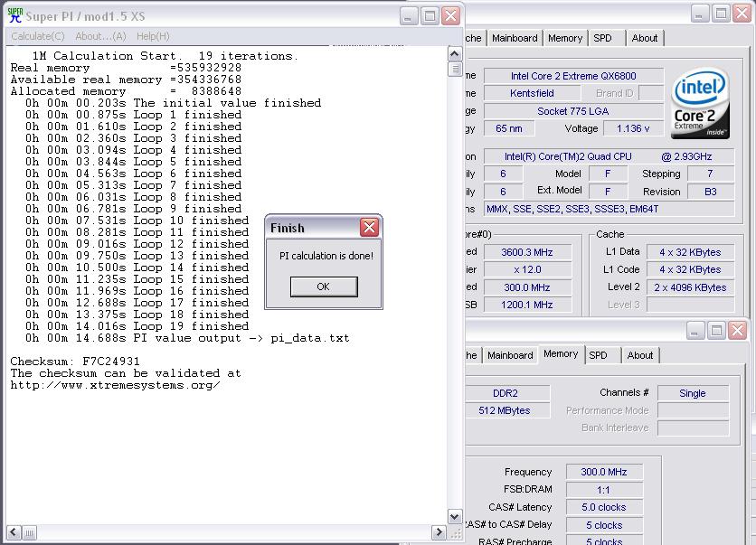Open the Help(H) menu

point(153,36)
